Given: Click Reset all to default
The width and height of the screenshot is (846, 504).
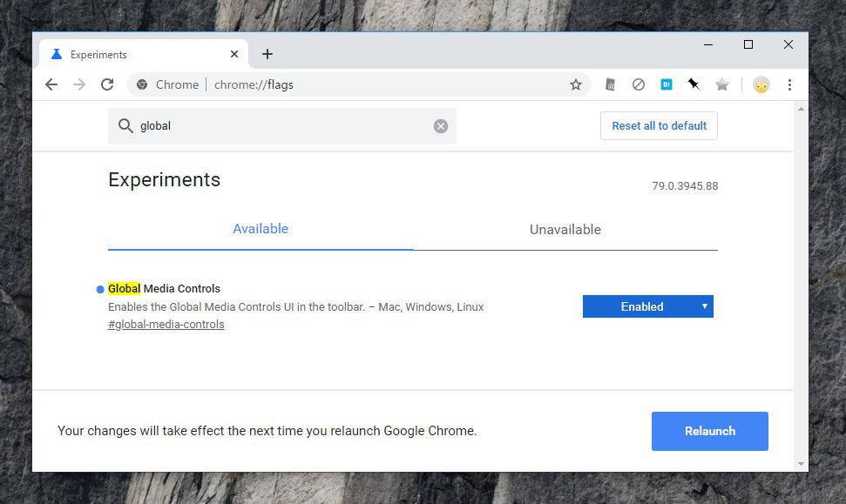Looking at the screenshot, I should pos(659,125).
